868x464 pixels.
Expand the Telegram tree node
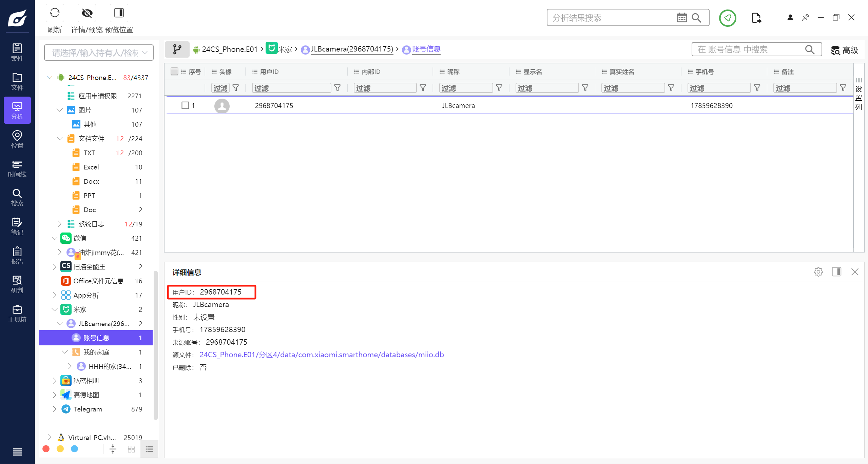[x=55, y=409]
